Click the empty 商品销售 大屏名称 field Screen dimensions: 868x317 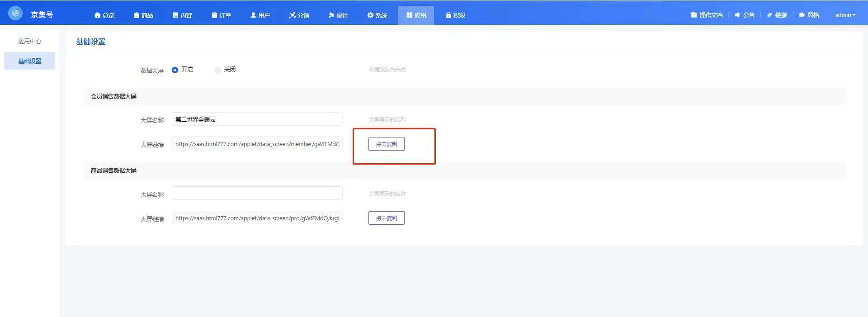257,194
